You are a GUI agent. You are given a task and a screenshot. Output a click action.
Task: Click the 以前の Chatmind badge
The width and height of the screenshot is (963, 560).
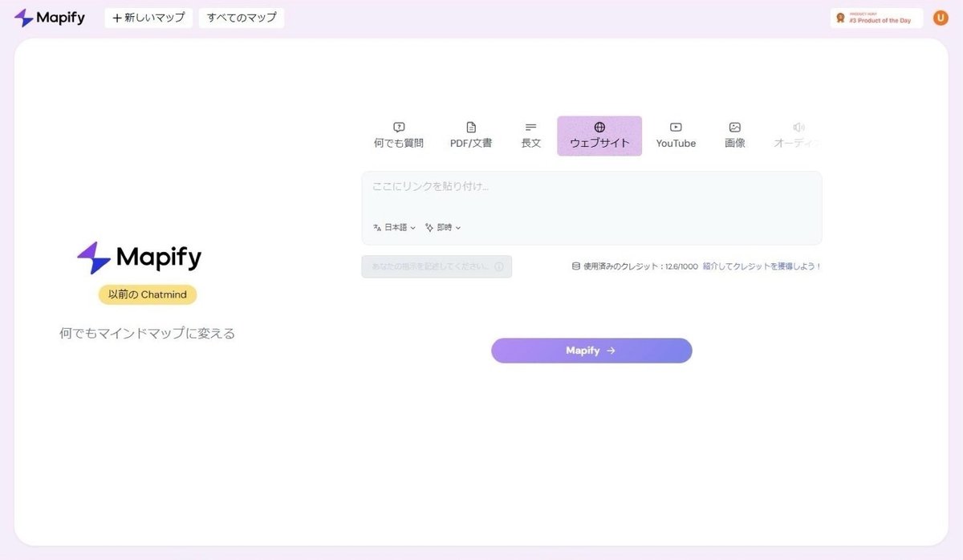[x=148, y=294]
